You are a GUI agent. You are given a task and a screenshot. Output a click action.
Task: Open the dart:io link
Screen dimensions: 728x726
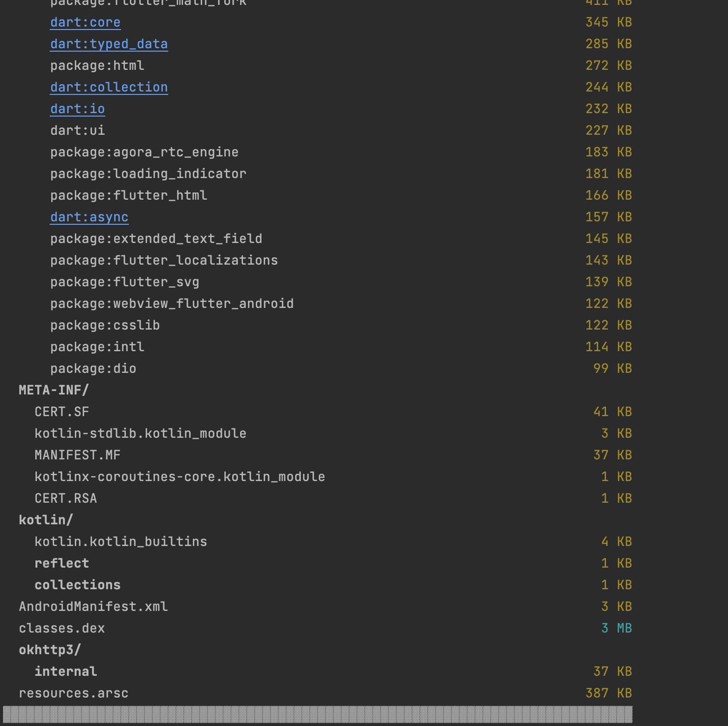tap(77, 109)
